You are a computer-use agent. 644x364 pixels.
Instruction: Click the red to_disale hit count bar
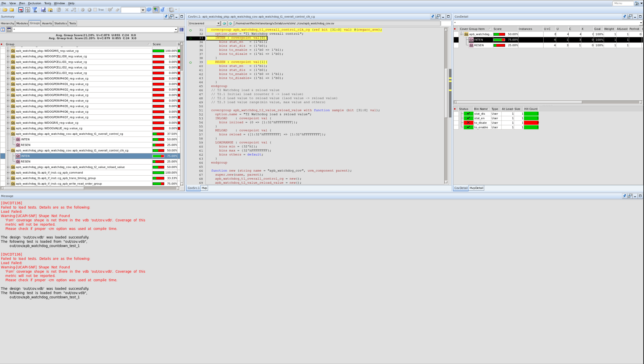click(531, 123)
